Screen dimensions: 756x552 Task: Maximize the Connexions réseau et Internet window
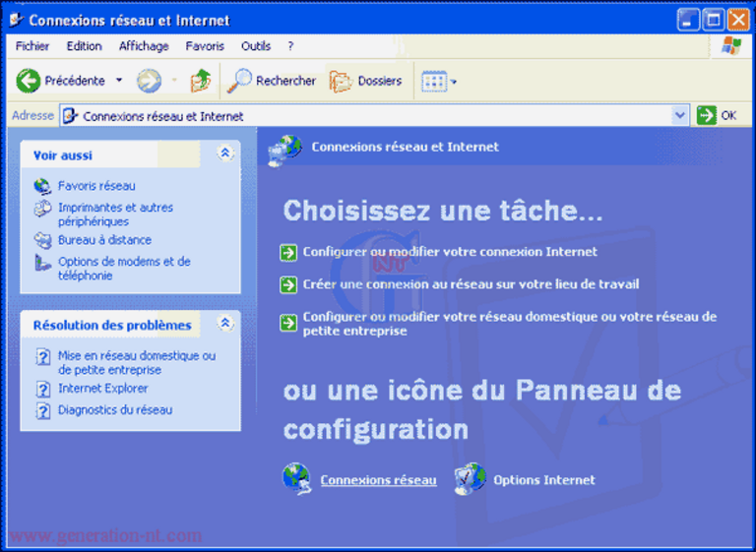713,20
